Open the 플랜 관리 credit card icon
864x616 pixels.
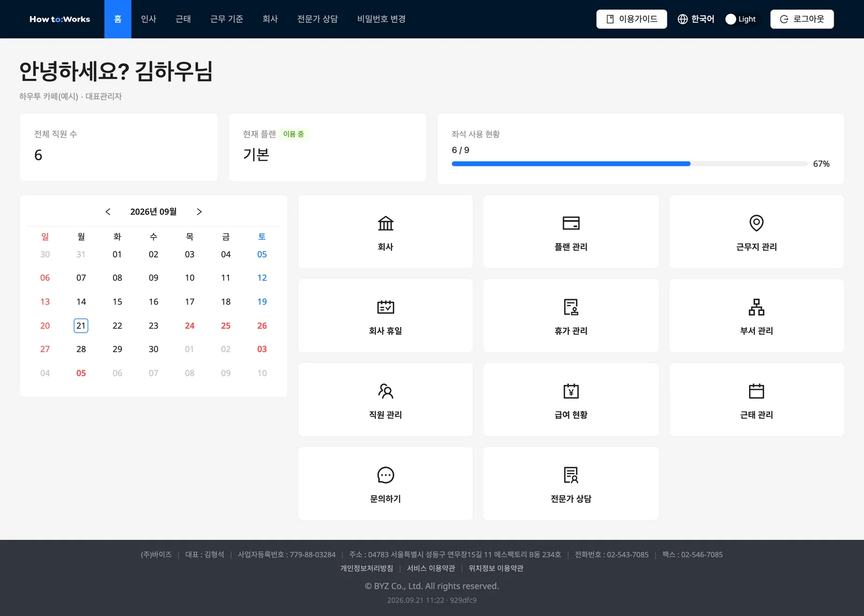(571, 223)
